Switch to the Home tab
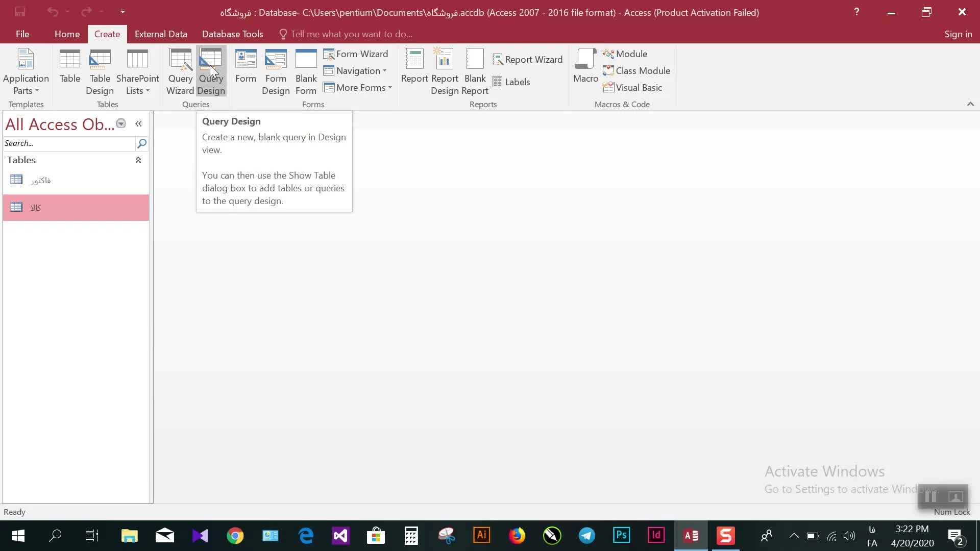980x551 pixels. coord(67,34)
